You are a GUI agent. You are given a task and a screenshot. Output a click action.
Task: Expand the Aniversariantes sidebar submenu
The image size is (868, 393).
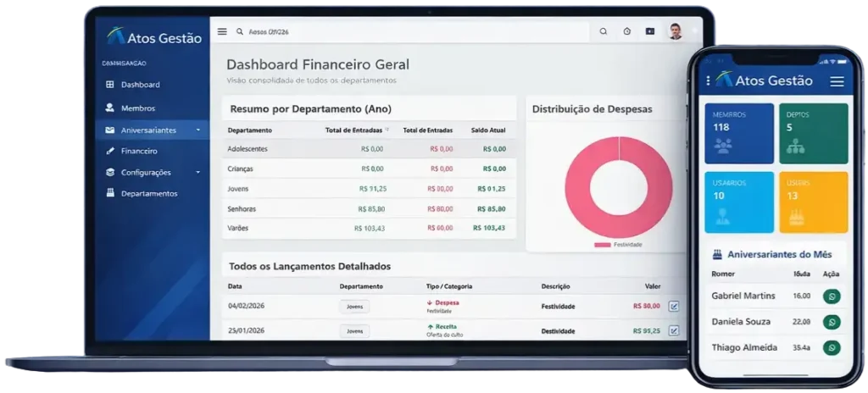[198, 130]
